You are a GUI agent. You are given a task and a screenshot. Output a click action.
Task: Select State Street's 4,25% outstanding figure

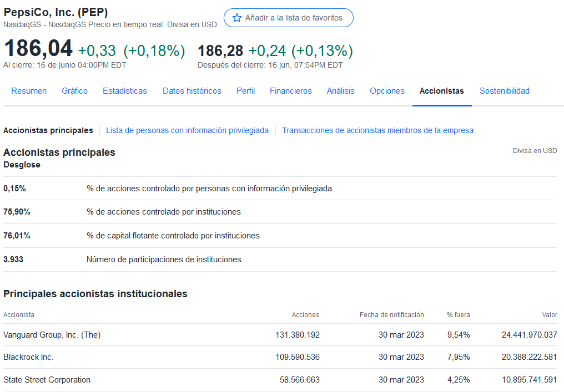point(459,380)
